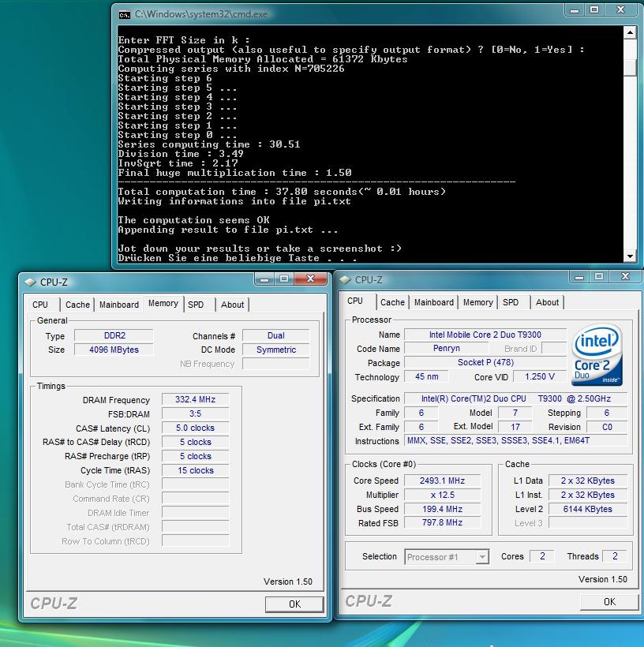Click the Revision C0 field
The height and width of the screenshot is (647, 644).
[607, 427]
